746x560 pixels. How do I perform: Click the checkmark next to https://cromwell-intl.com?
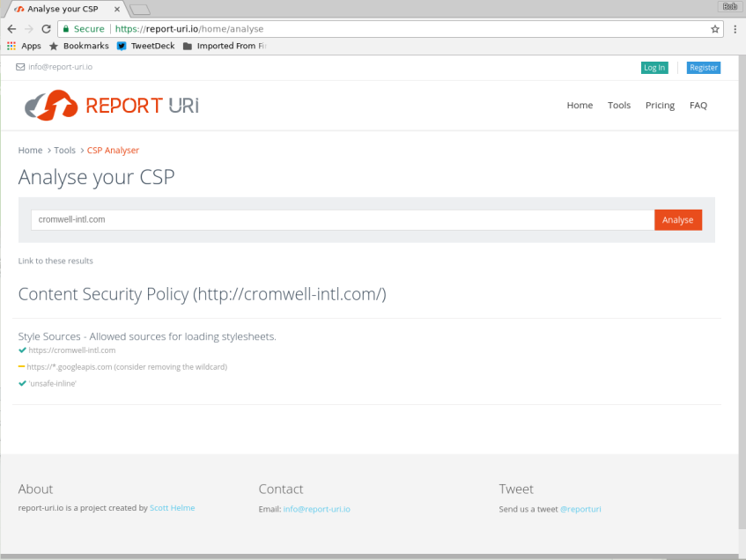[22, 350]
